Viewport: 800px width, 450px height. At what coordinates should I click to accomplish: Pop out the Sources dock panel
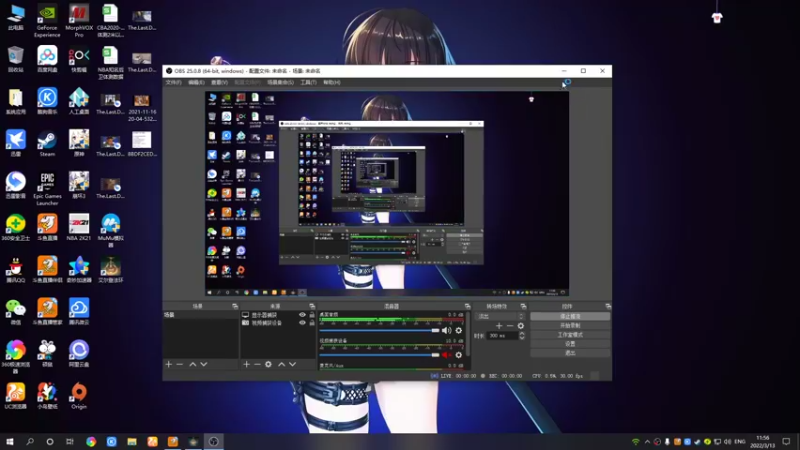pos(312,306)
